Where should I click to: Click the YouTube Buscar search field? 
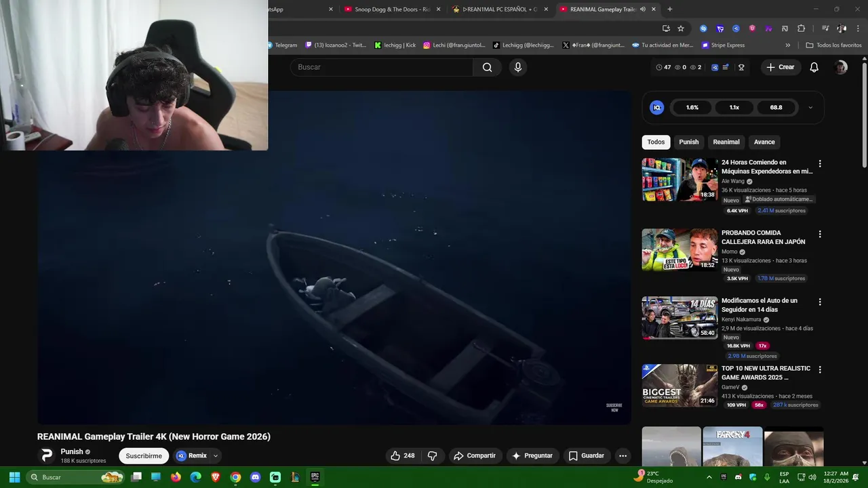[x=382, y=67]
